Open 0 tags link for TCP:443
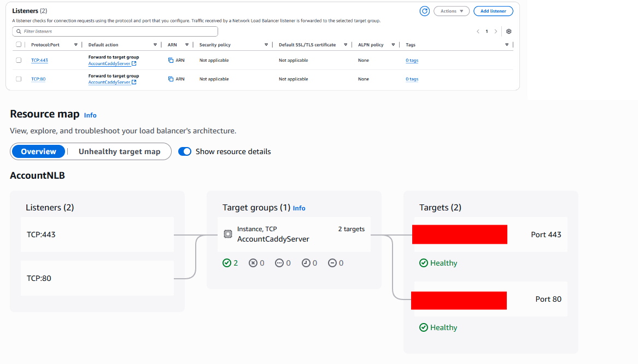The height and width of the screenshot is (364, 638). [x=412, y=61]
